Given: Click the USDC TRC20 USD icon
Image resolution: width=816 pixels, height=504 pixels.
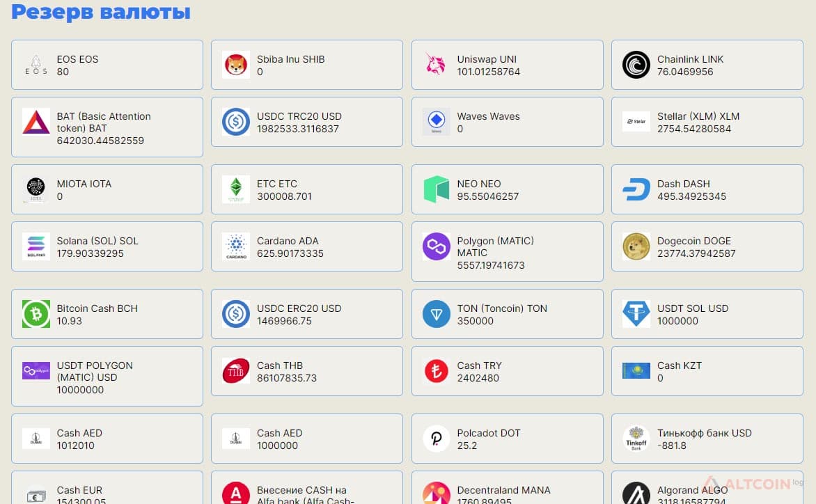Looking at the screenshot, I should pyautogui.click(x=236, y=122).
